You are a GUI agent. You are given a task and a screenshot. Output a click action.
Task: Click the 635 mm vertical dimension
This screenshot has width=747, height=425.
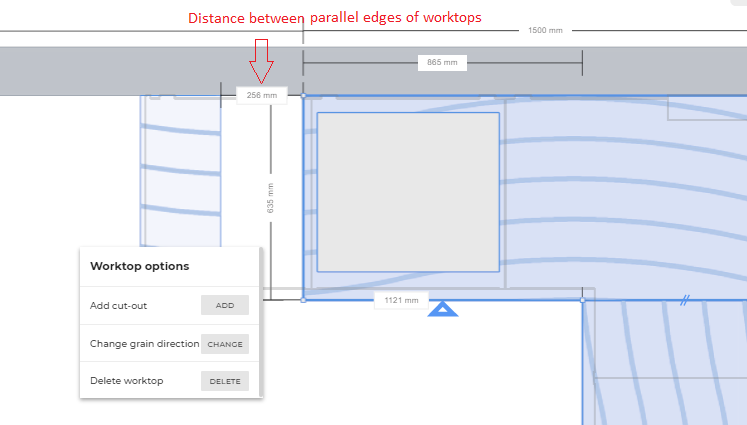[270, 198]
